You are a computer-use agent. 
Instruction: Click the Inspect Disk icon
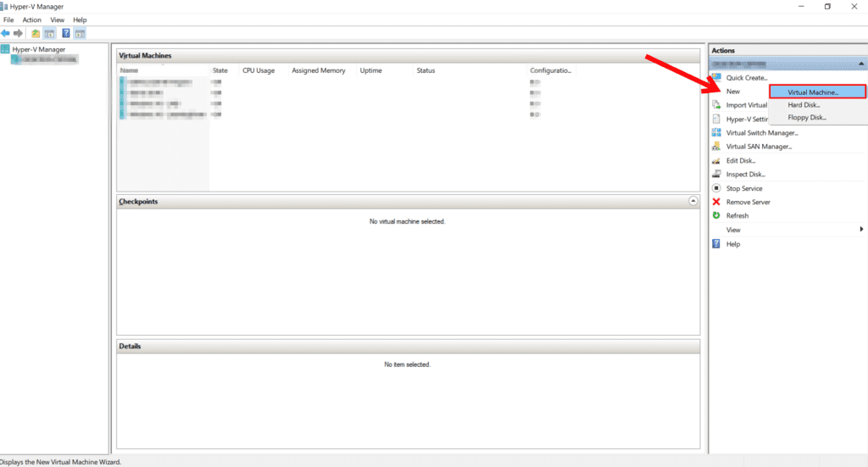pyautogui.click(x=716, y=174)
